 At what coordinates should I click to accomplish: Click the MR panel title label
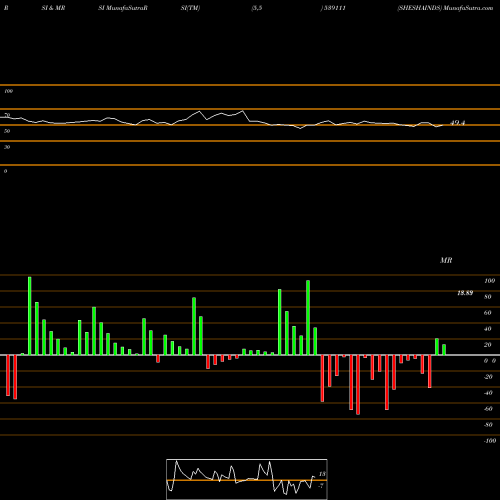[446, 260]
